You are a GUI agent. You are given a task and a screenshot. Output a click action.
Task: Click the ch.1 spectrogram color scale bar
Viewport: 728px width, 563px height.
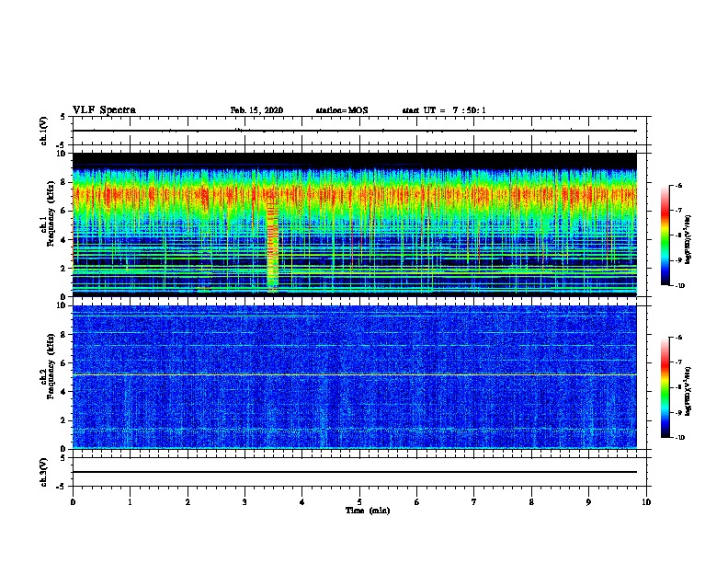pyautogui.click(x=665, y=236)
